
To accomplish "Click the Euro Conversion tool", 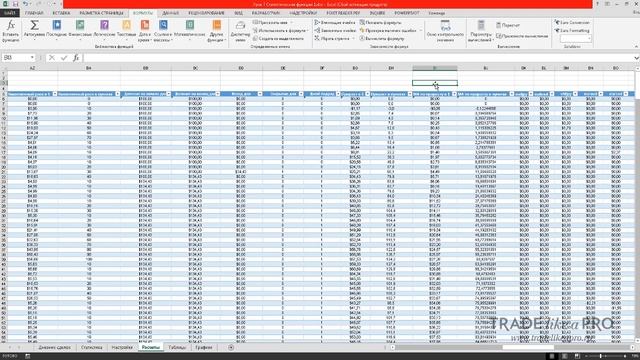I will 572,22.
